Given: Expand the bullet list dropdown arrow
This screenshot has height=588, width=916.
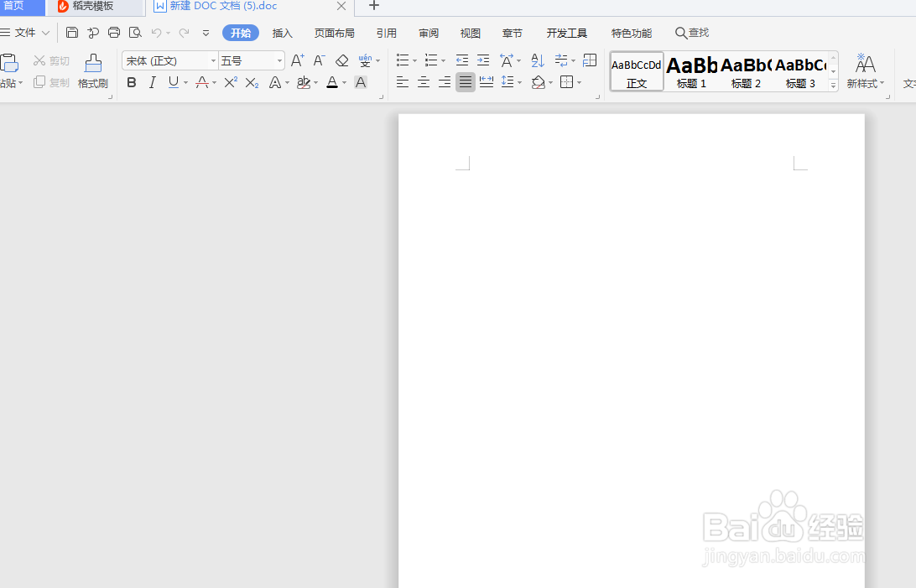Looking at the screenshot, I should click(x=414, y=60).
